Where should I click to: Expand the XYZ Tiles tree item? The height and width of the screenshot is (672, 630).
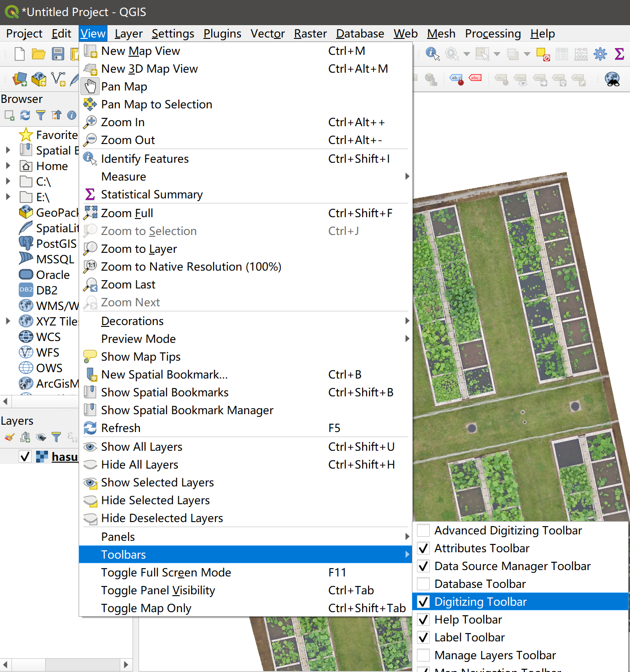pos(8,321)
